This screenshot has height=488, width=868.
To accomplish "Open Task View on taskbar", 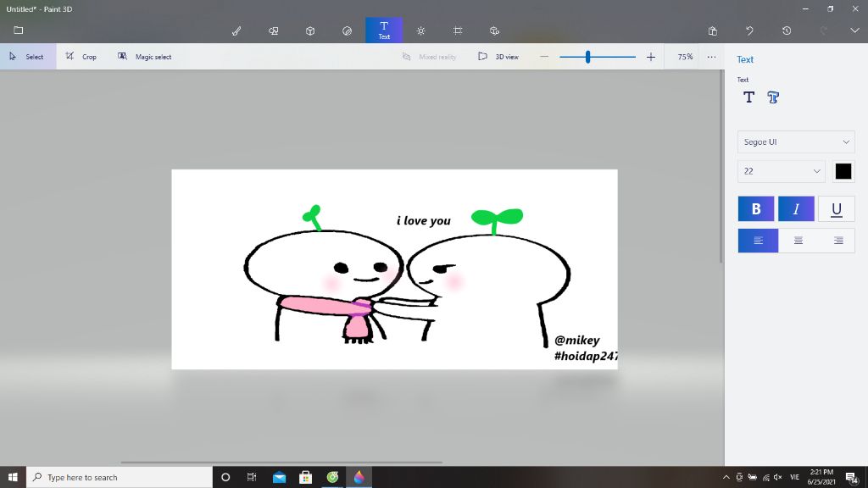I will [x=252, y=477].
